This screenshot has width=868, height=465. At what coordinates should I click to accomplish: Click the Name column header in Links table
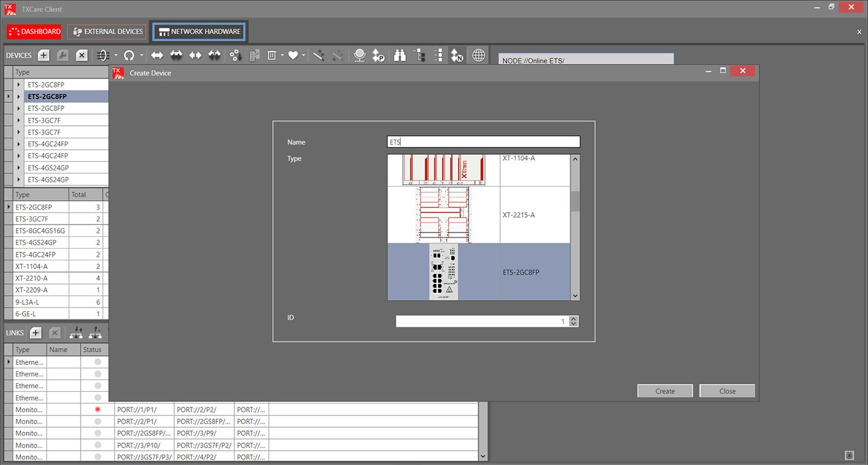pyautogui.click(x=63, y=350)
